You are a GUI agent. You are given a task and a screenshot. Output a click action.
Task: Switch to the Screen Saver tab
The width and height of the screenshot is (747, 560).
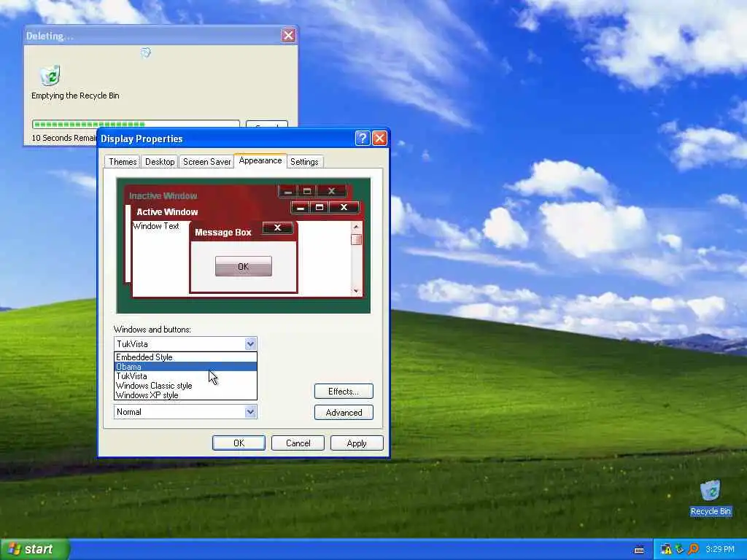tap(206, 162)
